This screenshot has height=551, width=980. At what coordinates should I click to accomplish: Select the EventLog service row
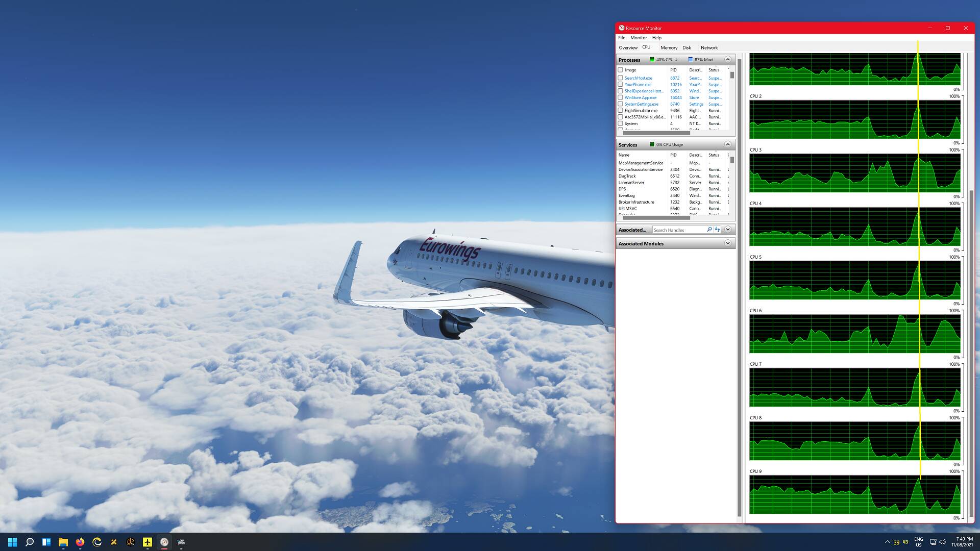tap(673, 195)
